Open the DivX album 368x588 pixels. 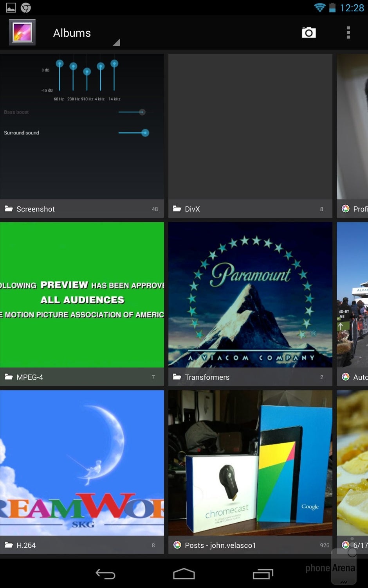tap(250, 127)
